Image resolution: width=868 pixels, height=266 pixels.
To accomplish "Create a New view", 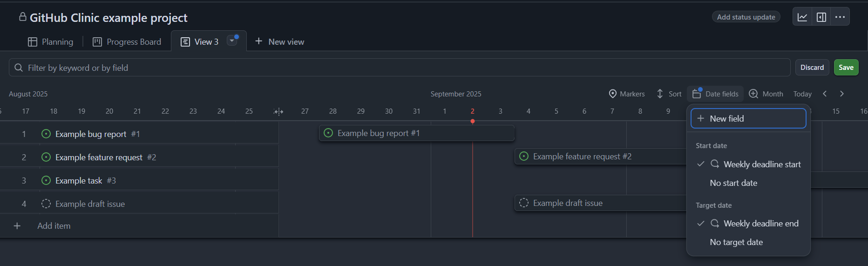I will pyautogui.click(x=279, y=42).
